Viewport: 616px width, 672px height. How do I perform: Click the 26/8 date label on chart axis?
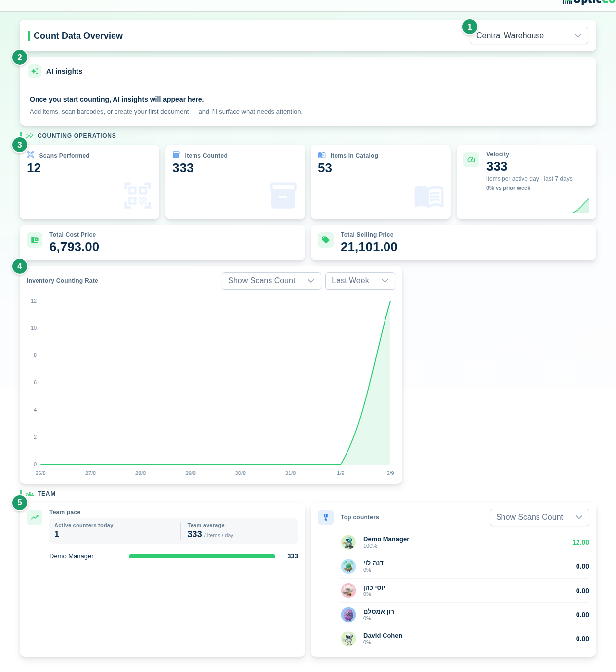tap(40, 473)
